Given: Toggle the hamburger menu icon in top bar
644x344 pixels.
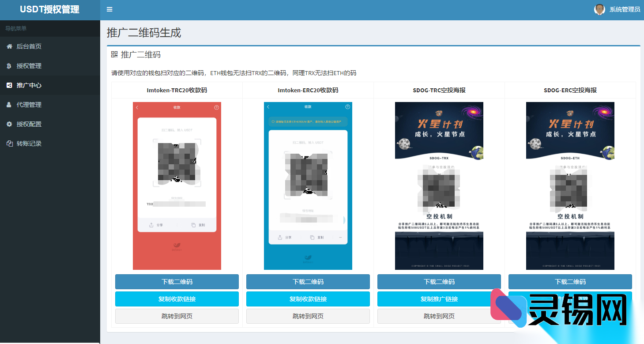Looking at the screenshot, I should [109, 9].
